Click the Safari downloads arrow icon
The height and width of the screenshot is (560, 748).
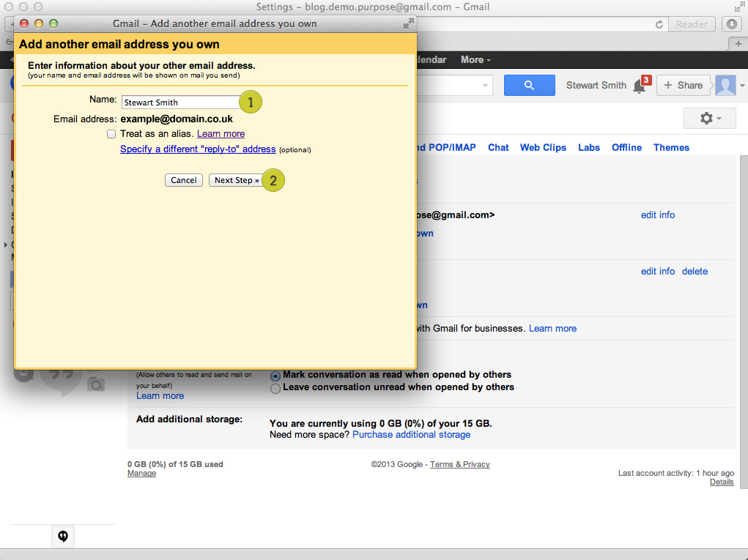[731, 24]
